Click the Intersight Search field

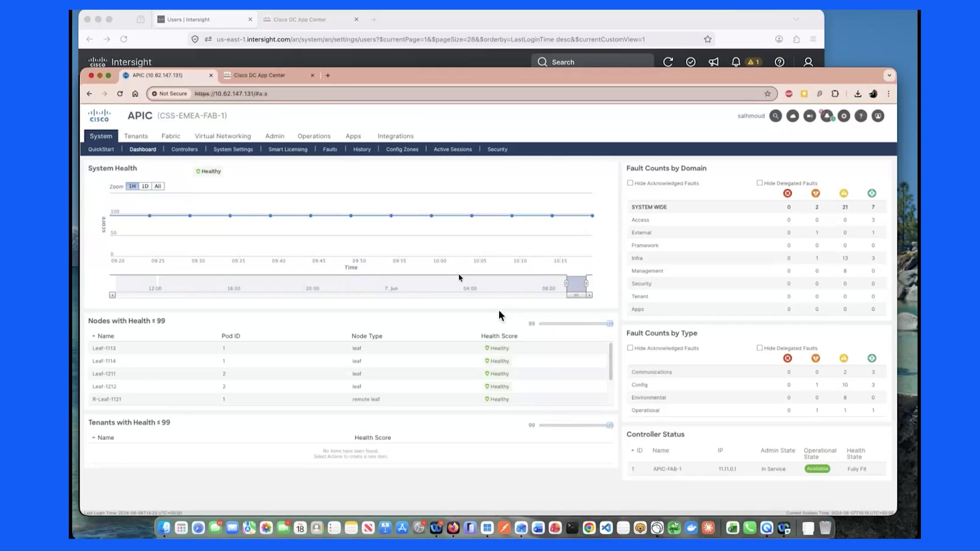tap(592, 62)
